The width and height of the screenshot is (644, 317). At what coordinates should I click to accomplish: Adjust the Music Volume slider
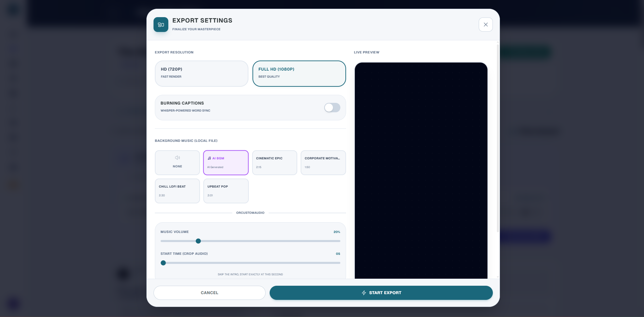[250, 241]
